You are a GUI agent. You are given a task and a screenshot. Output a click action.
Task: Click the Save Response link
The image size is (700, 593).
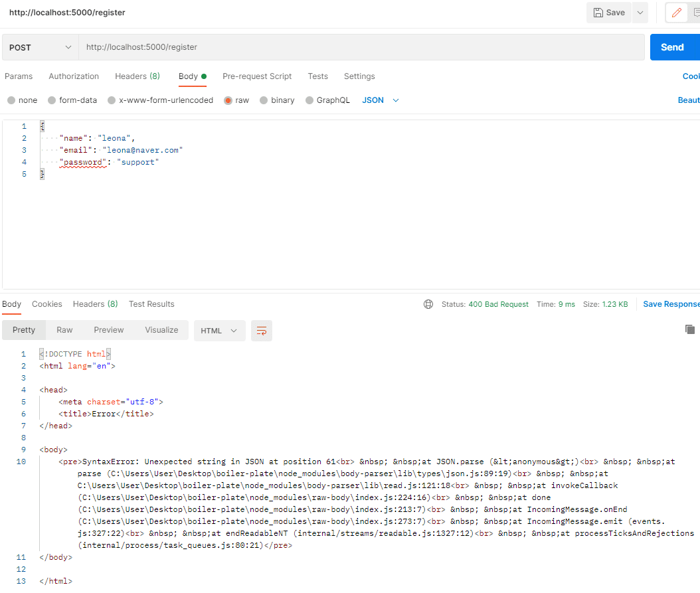coord(671,304)
